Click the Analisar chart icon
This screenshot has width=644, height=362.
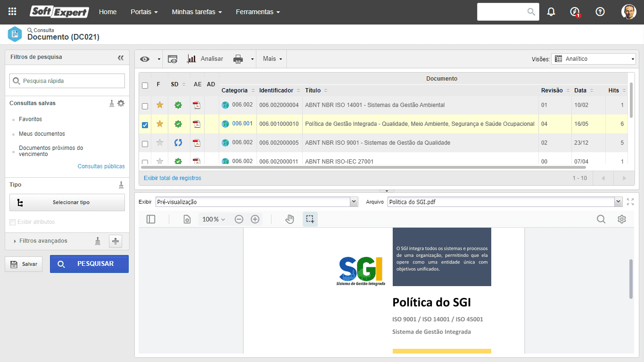click(191, 59)
